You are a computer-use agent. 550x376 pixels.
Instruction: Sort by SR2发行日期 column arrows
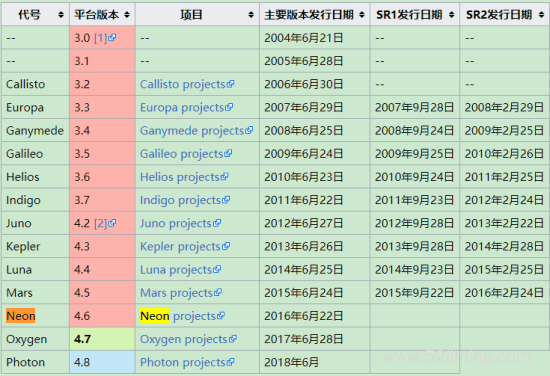[542, 15]
